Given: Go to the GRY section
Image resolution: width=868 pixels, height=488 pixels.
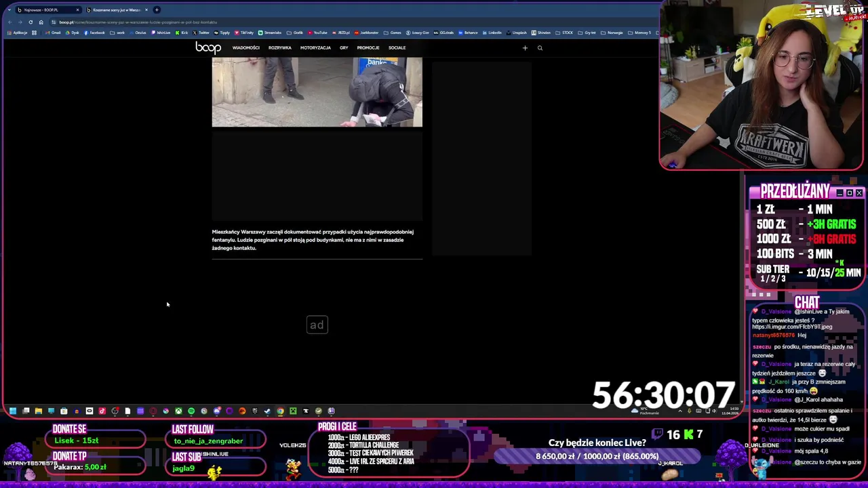Looking at the screenshot, I should [x=344, y=47].
